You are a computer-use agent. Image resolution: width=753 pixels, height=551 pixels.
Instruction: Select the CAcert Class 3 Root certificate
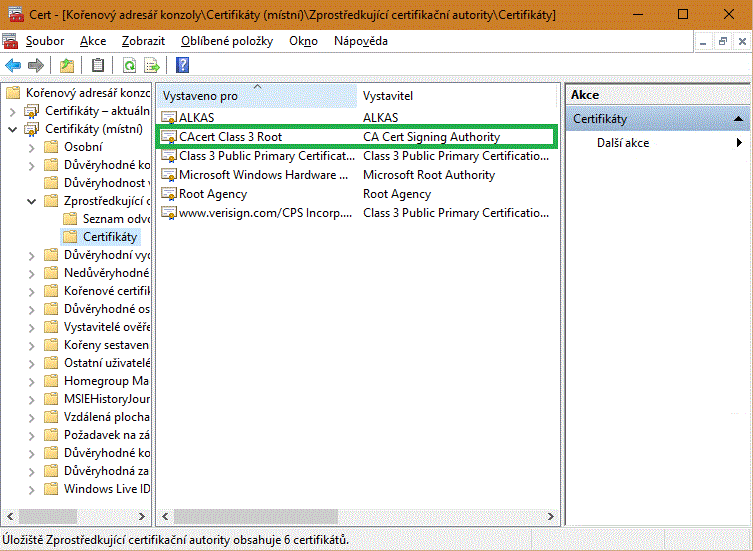pos(230,137)
